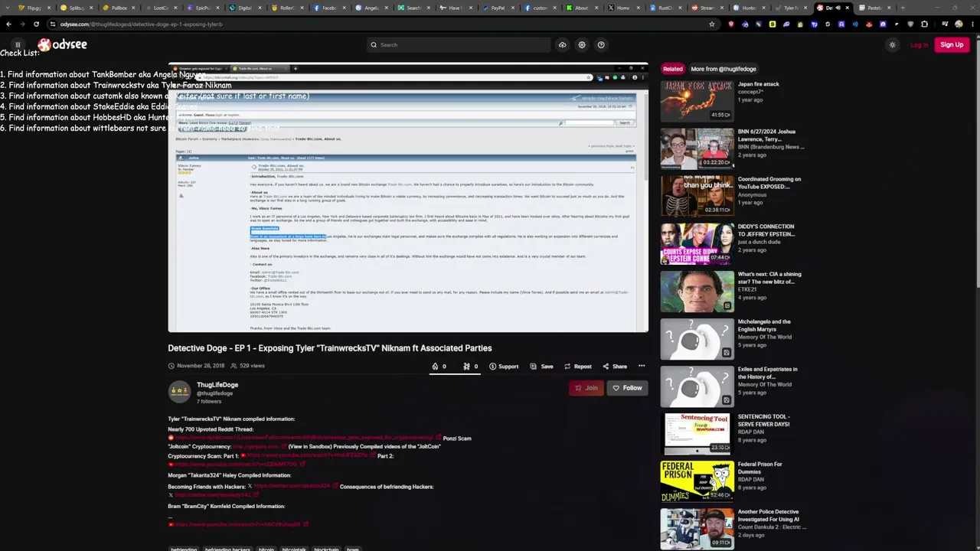
Task: Open the Odysee sidebar hamburger menu
Action: coord(18,44)
